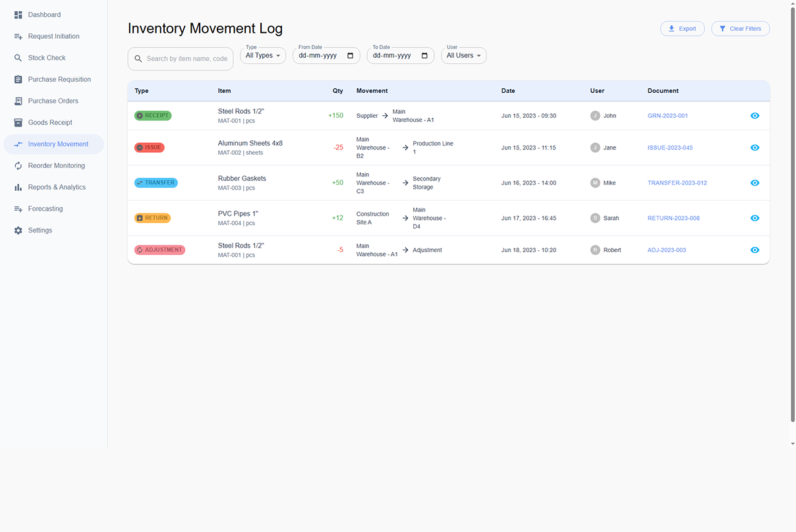Open Reports & Analytics
The height and width of the screenshot is (532, 796).
click(x=53, y=187)
